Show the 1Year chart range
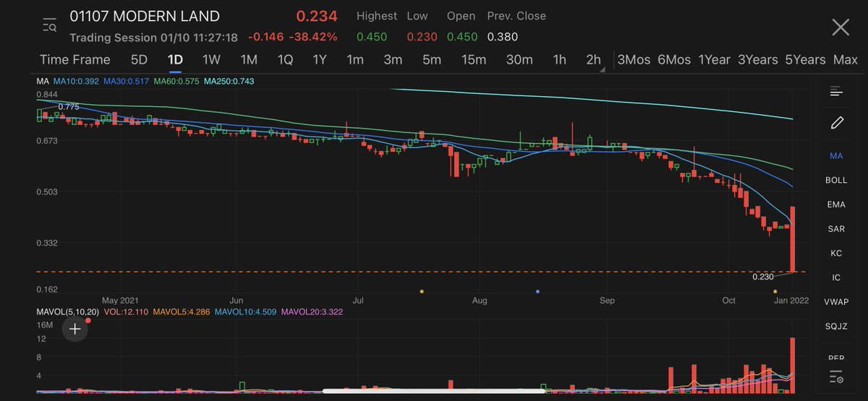 click(x=715, y=59)
